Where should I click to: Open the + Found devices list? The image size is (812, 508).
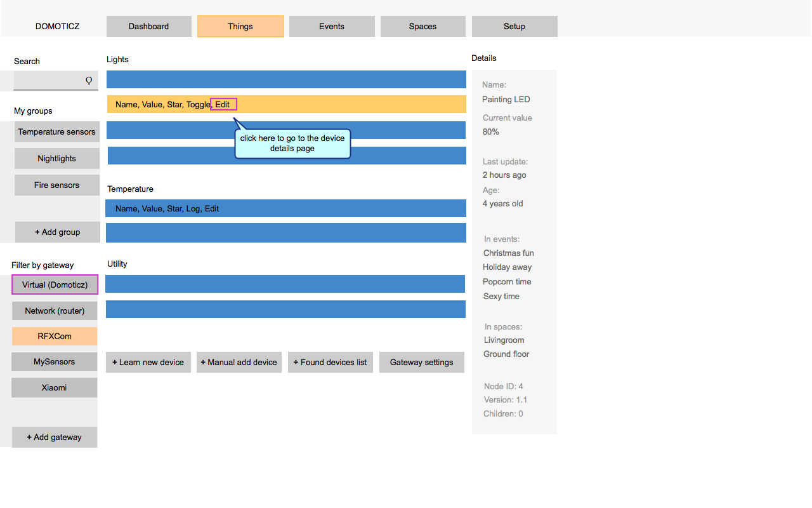(x=331, y=363)
